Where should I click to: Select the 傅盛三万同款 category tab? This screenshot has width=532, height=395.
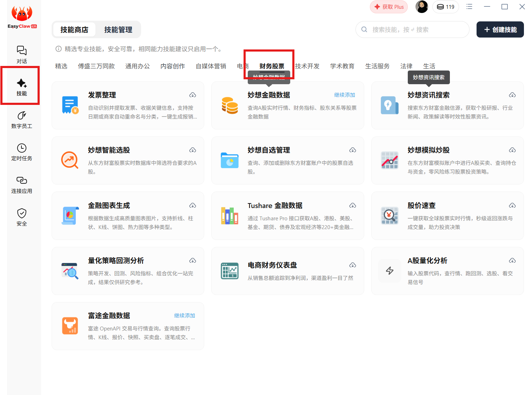click(96, 66)
